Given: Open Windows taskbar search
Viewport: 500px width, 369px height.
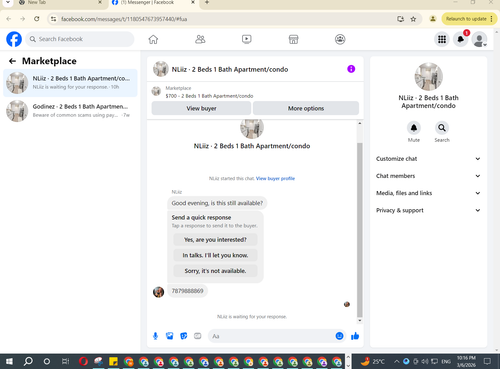Looking at the screenshot, I should tap(28, 361).
